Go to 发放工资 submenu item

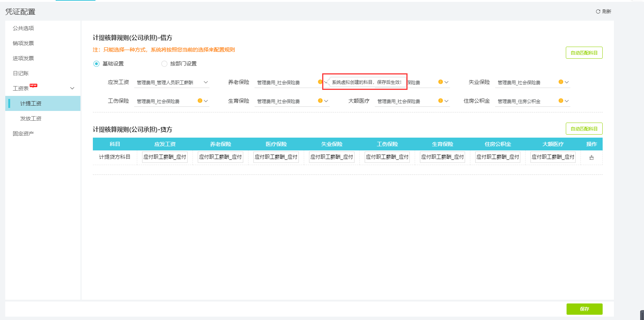pyautogui.click(x=31, y=118)
